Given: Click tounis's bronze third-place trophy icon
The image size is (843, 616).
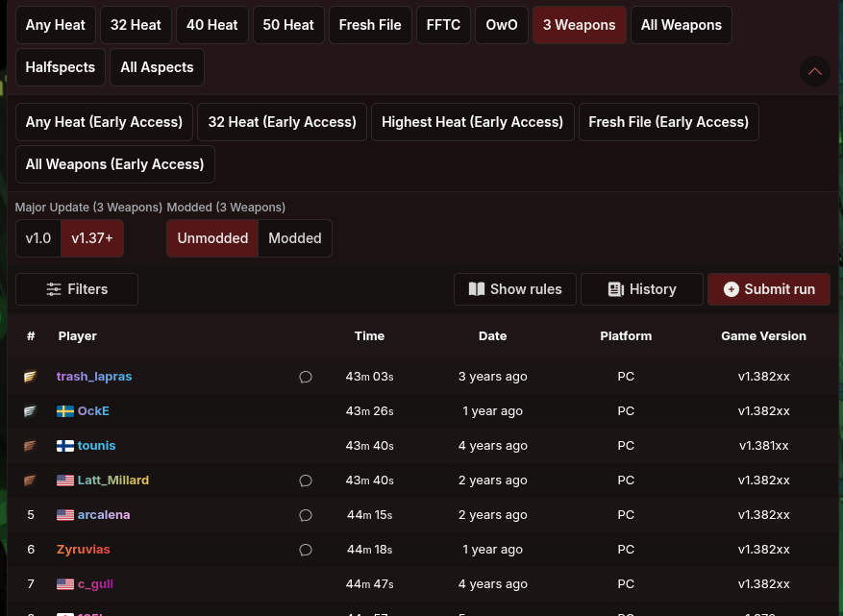Looking at the screenshot, I should coord(31,446).
